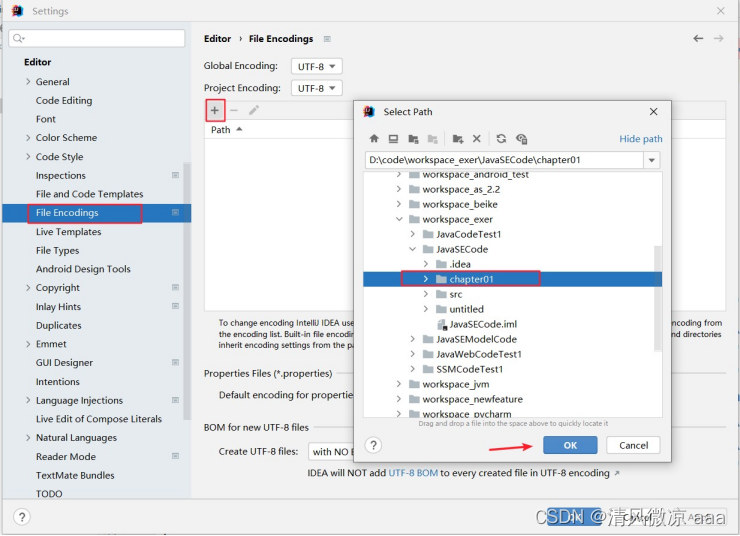Viewport: 740px width, 536px height.
Task: Open the Create UTF-8 files dropdown
Action: click(331, 452)
